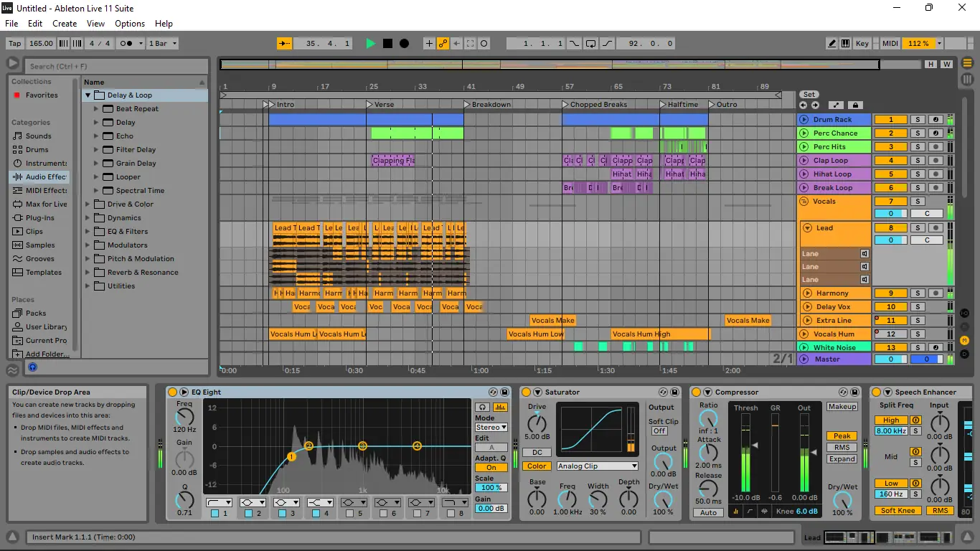Turn off the Compressor device activator
This screenshot has width=980, height=551.
pos(696,392)
